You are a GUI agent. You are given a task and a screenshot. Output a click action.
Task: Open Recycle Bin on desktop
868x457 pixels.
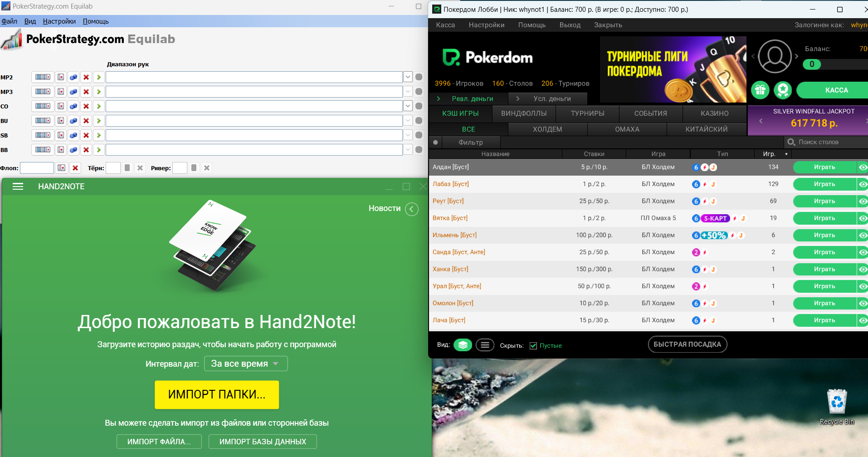point(837,407)
